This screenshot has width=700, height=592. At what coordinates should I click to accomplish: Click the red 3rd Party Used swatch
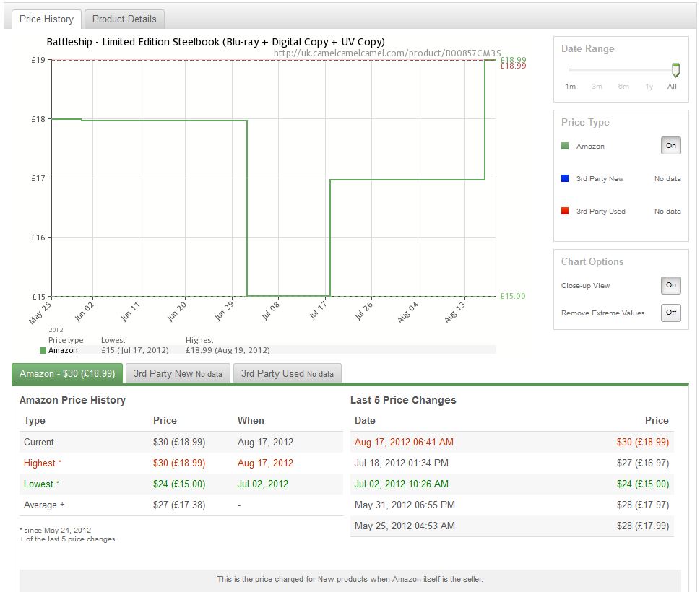[565, 211]
